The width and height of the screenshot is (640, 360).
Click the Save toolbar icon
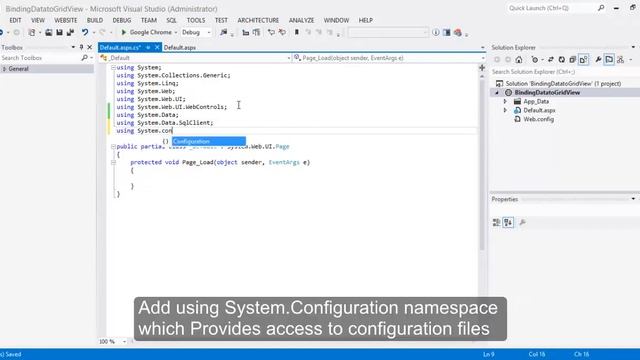59,32
